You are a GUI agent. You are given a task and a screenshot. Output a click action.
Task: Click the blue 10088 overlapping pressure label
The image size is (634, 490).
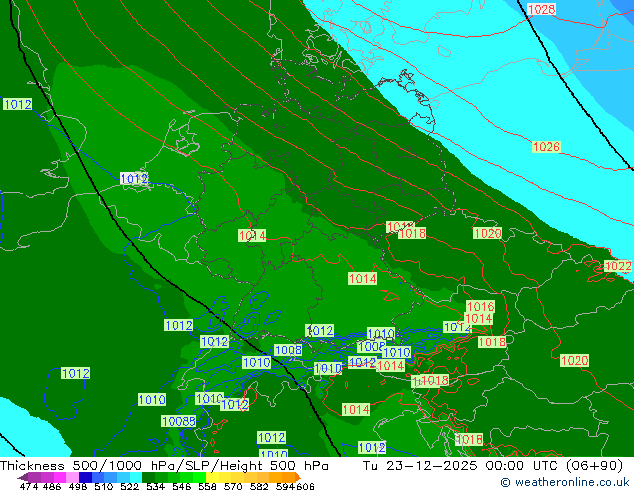coord(179,421)
